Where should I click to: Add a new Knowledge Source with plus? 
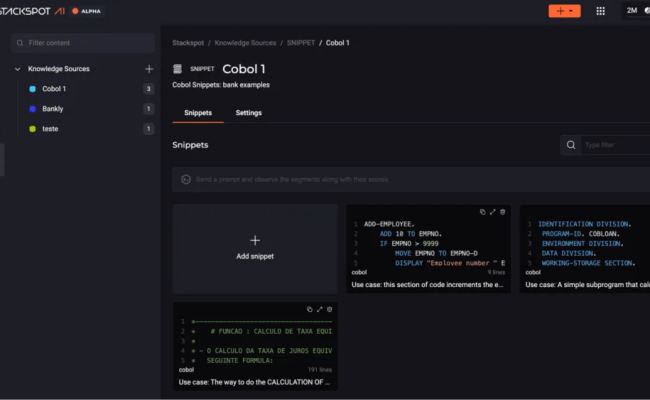pos(149,69)
